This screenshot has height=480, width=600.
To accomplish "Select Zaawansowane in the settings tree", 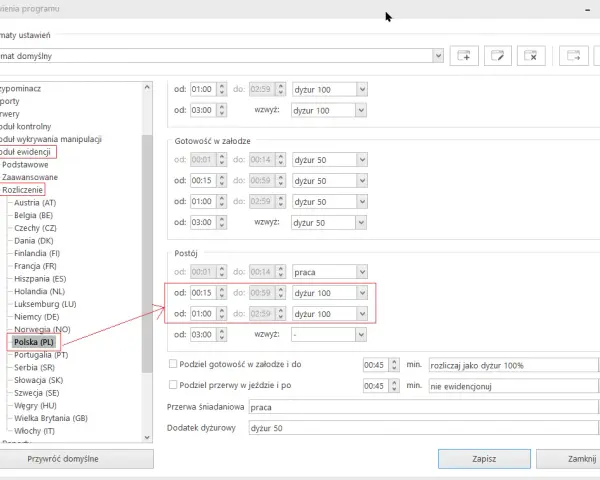I will pos(30,177).
